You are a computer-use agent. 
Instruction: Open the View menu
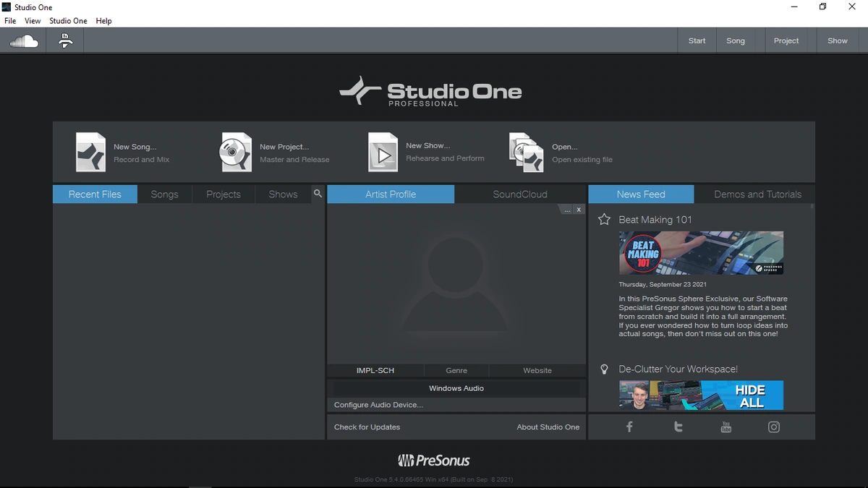33,21
